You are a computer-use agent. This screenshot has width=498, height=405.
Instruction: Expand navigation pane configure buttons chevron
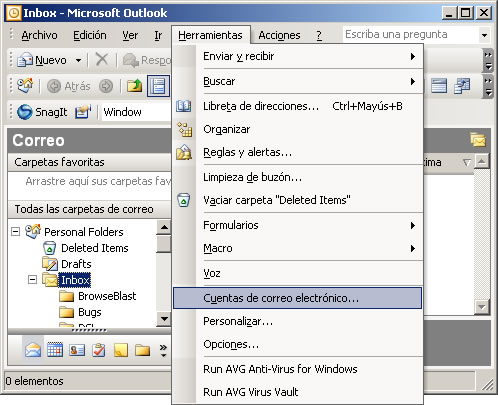pyautogui.click(x=163, y=350)
